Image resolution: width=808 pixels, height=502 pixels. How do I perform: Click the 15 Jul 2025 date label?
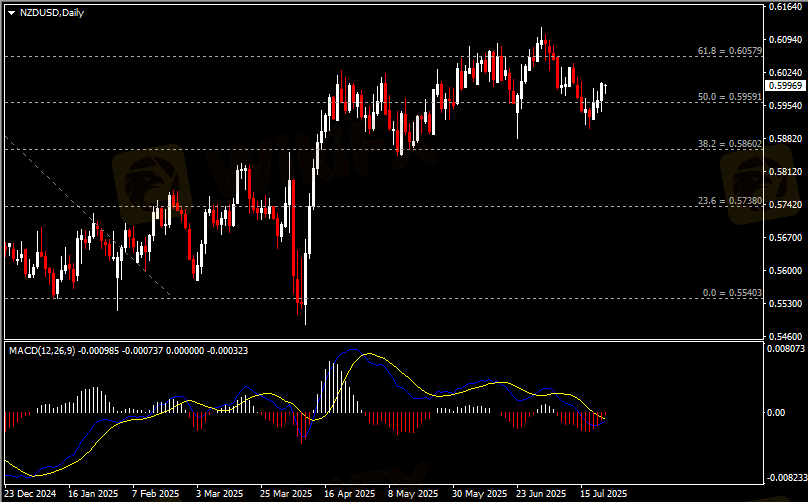pos(604,494)
